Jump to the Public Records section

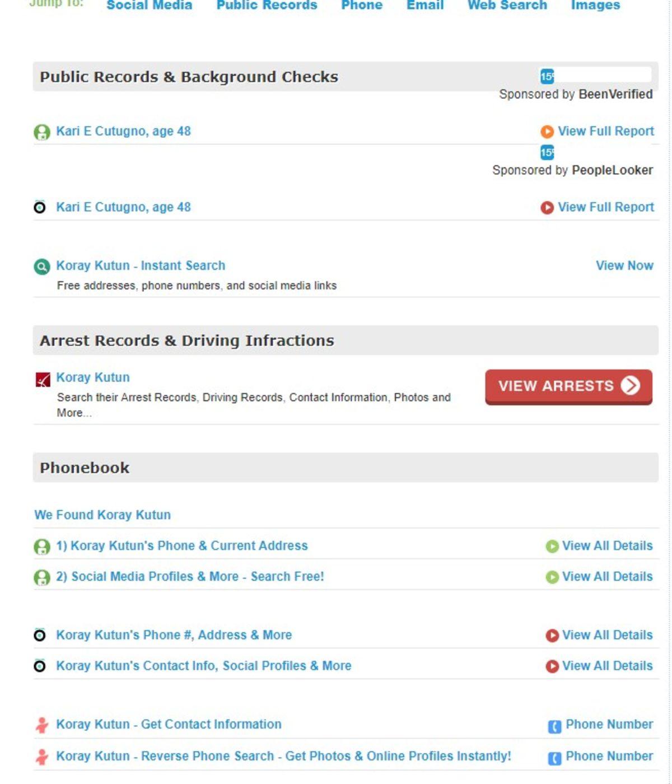[267, 5]
